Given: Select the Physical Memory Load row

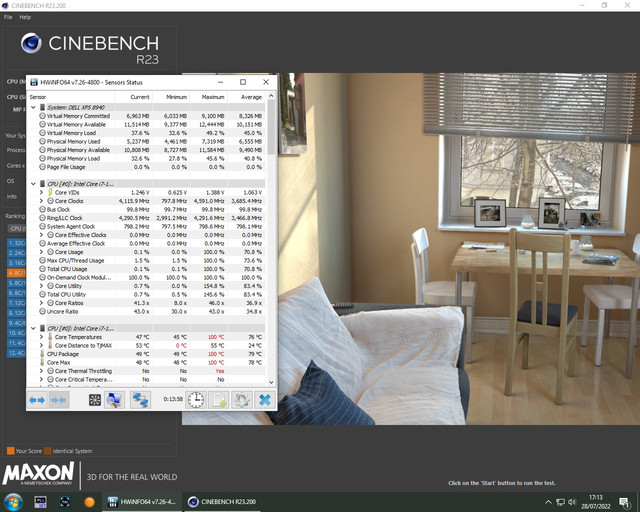Looking at the screenshot, I should [146, 158].
